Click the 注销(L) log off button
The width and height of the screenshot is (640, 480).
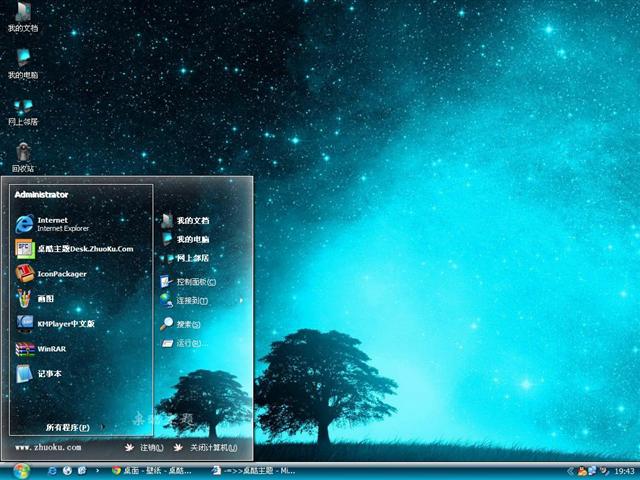click(x=144, y=448)
